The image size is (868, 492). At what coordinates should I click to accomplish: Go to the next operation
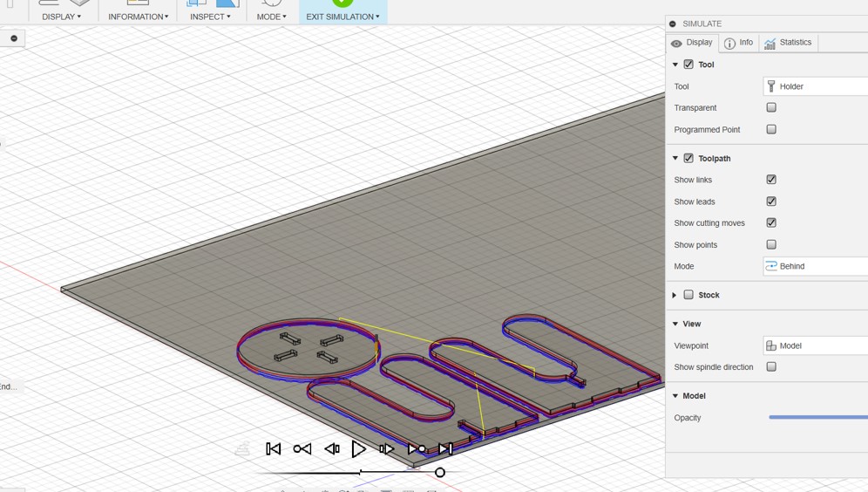(x=417, y=448)
